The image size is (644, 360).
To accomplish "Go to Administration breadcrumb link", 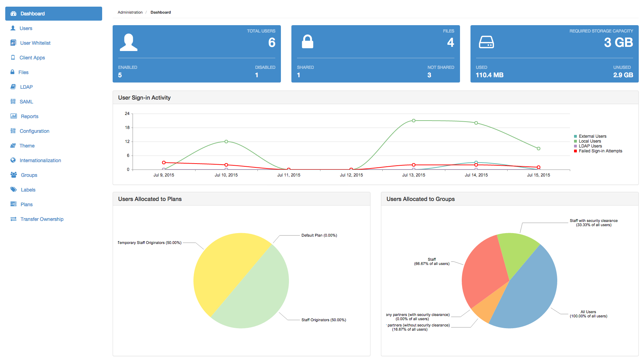I will pyautogui.click(x=130, y=12).
